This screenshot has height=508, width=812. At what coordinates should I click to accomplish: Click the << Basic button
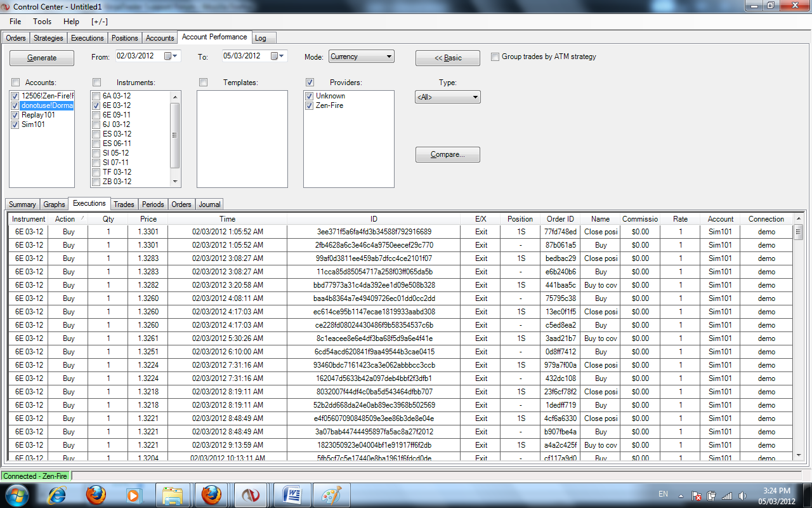tap(448, 58)
